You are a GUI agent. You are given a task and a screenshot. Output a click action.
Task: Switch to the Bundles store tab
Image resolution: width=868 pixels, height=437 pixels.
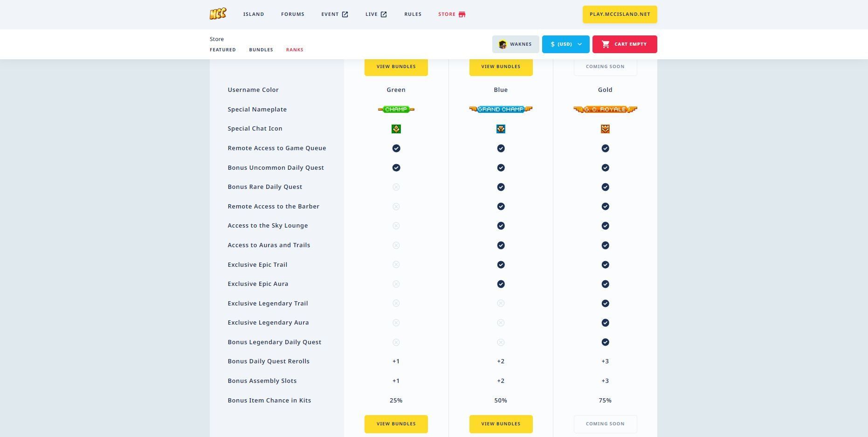(x=261, y=50)
